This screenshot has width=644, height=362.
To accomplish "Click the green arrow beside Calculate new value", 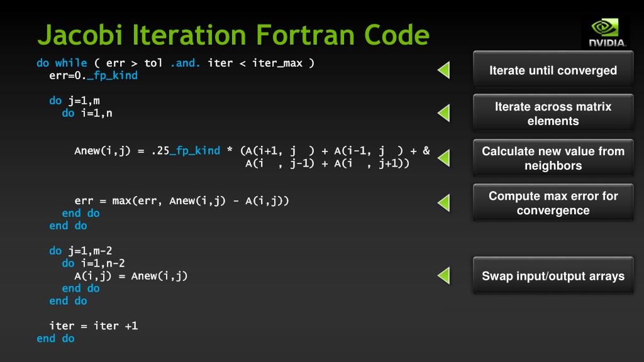I will pyautogui.click(x=443, y=158).
